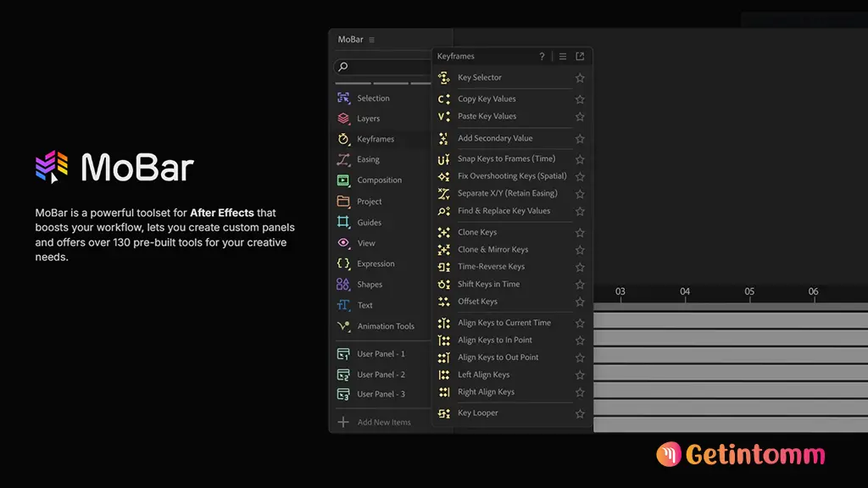The height and width of the screenshot is (488, 868).
Task: Click the Separate X/Y (Retain Easing) label
Action: 508,194
